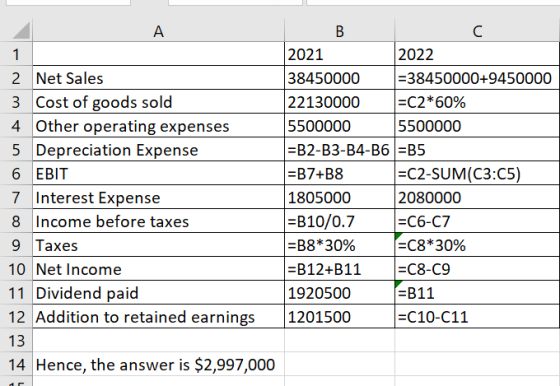The height and width of the screenshot is (386, 560).
Task: Click cell with formula =B11
Action: (x=477, y=294)
